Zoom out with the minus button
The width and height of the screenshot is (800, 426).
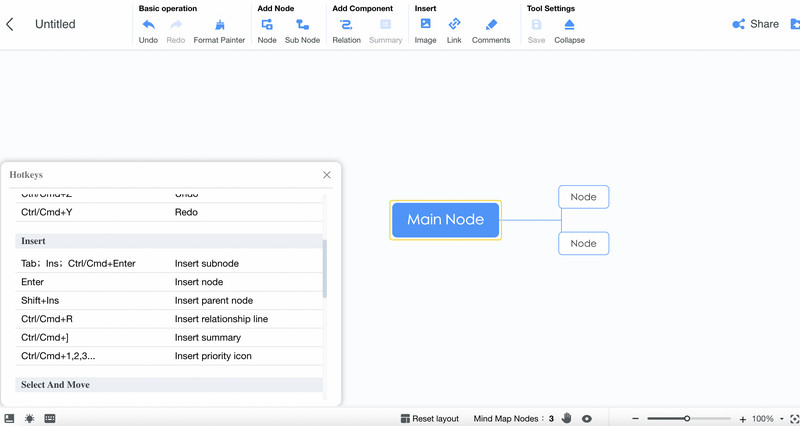[x=635, y=419]
